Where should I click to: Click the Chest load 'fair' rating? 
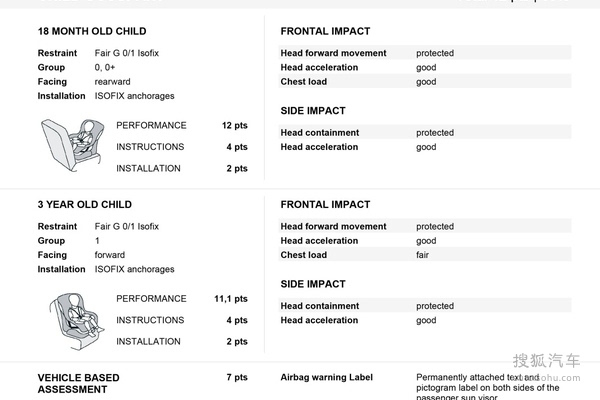pyautogui.click(x=426, y=255)
